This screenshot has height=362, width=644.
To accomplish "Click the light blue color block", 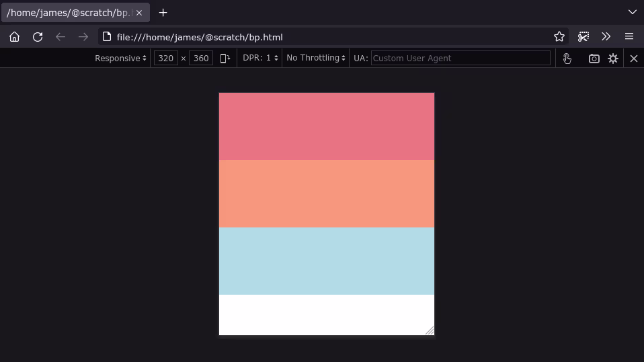I will point(327,261).
